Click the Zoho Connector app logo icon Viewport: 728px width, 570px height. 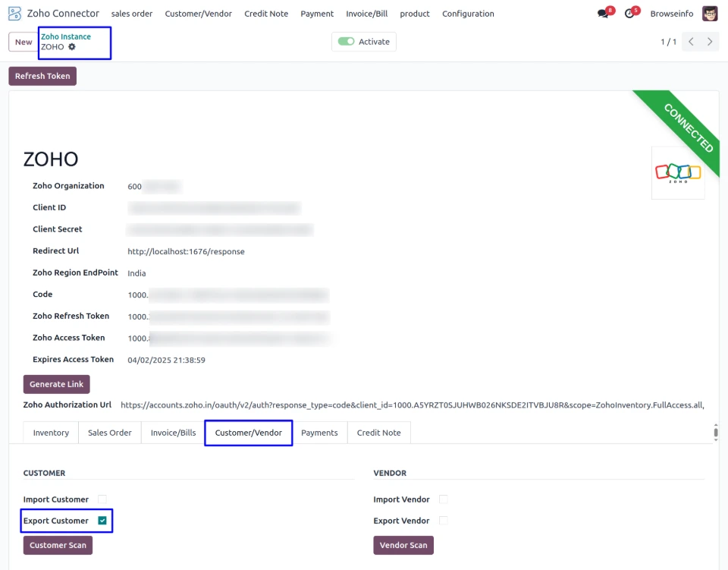tap(14, 14)
